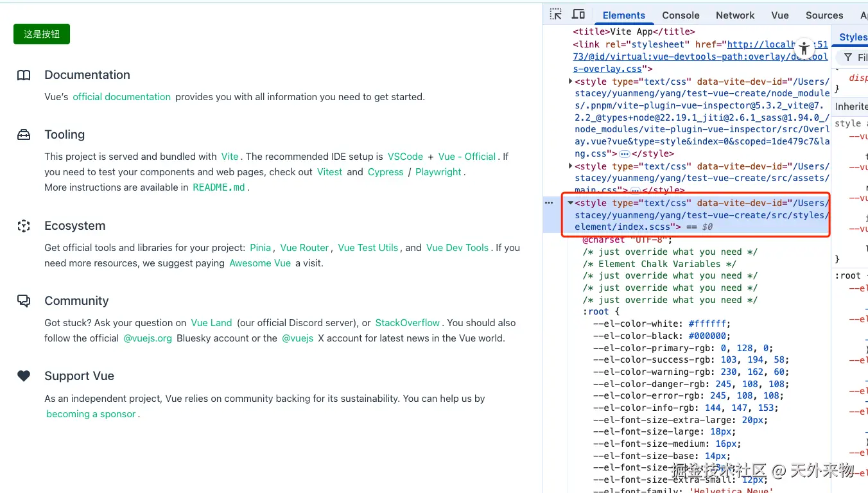Open the Vue Land link
The width and height of the screenshot is (868, 493).
211,323
